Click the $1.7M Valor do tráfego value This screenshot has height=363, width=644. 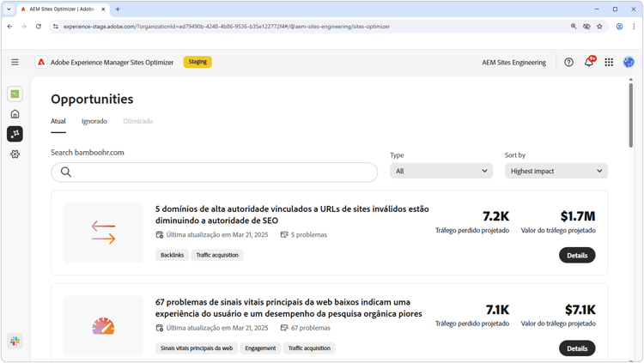point(578,216)
